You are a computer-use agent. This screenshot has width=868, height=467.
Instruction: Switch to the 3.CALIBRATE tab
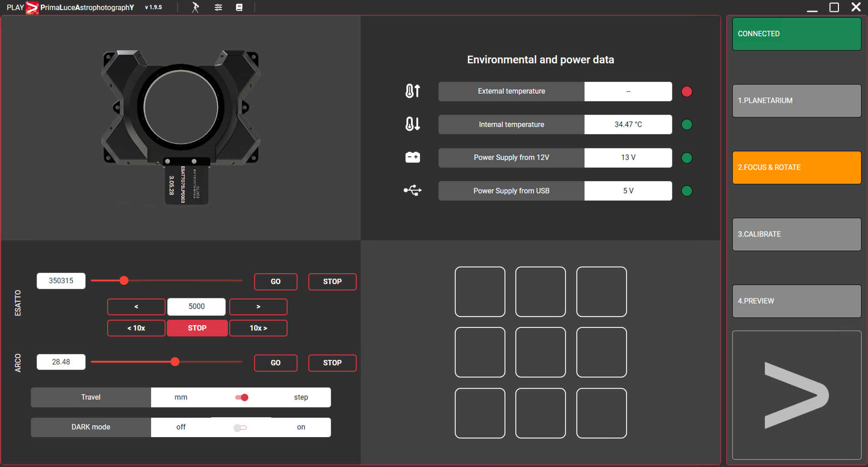point(796,234)
